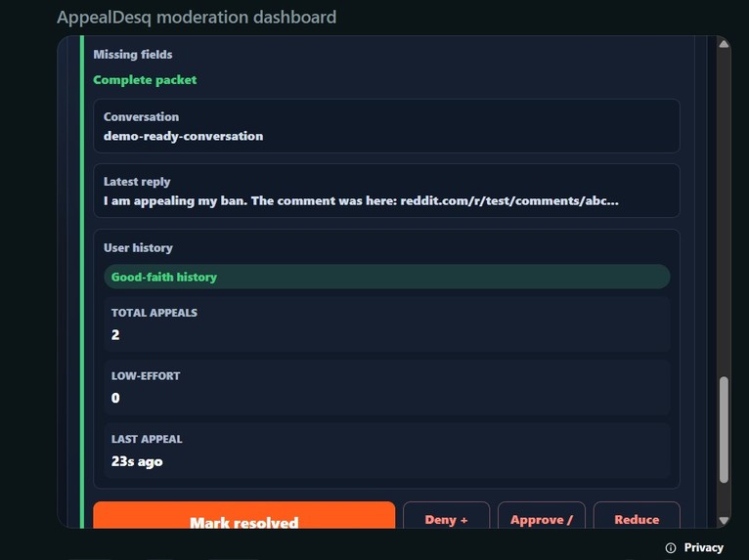Click the scrollbar down arrow

coord(724,520)
